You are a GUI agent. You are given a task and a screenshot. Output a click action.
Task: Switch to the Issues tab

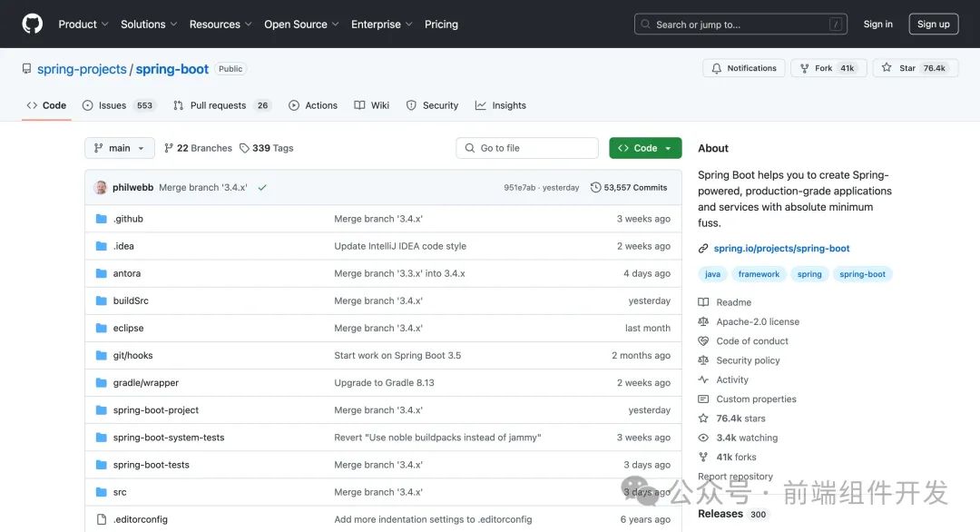(118, 105)
